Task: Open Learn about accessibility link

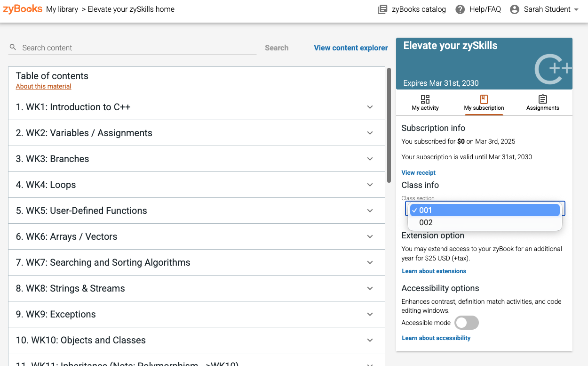Action: 436,338
